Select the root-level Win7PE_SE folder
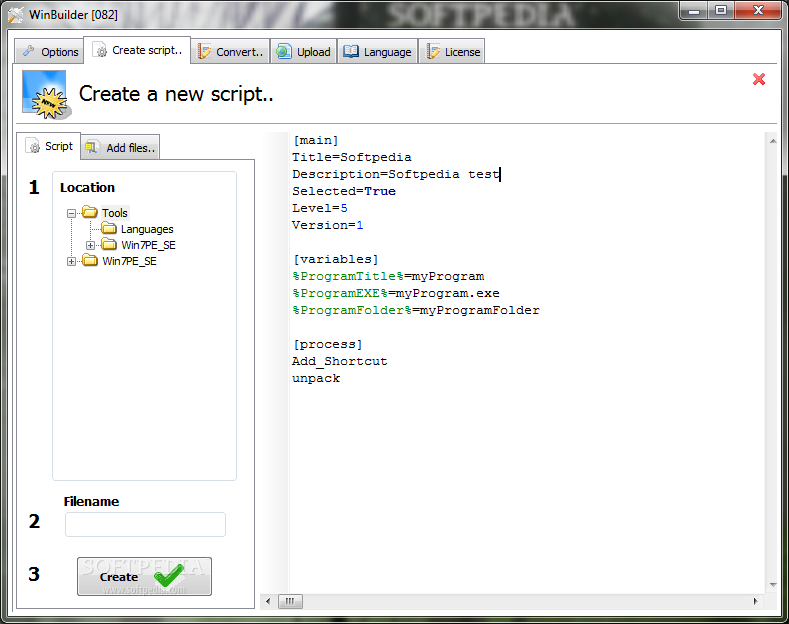 (129, 261)
